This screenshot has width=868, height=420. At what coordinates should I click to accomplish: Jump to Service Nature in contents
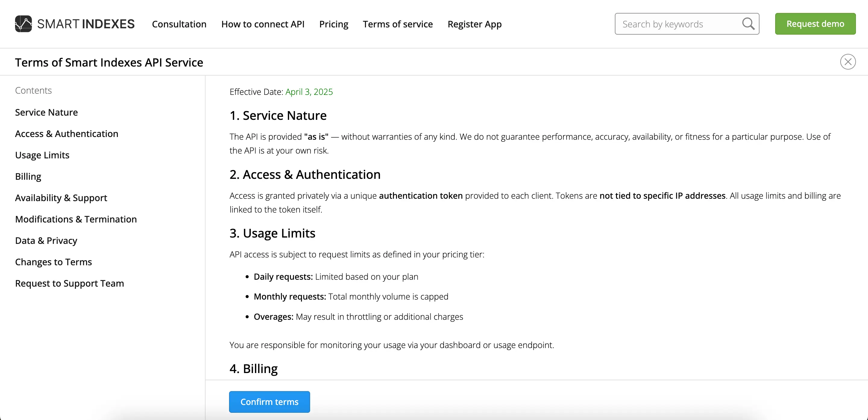(46, 112)
